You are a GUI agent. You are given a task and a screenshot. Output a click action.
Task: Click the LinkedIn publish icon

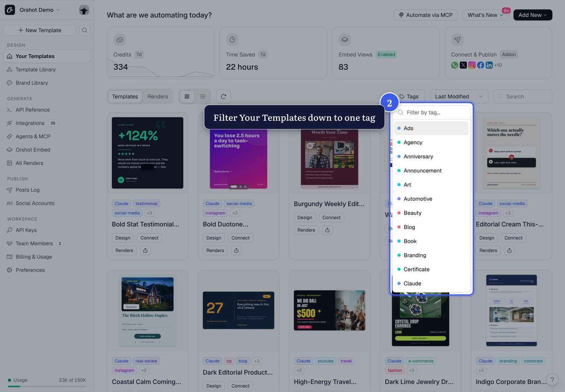[489, 65]
